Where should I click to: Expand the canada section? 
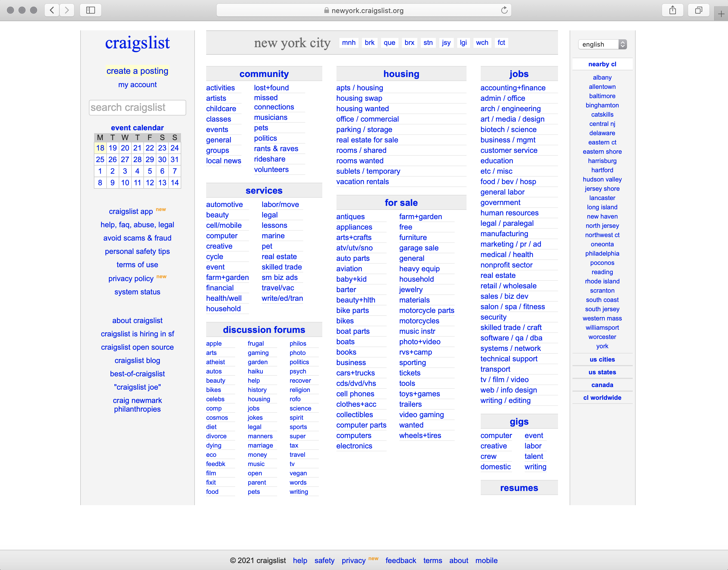(x=602, y=385)
